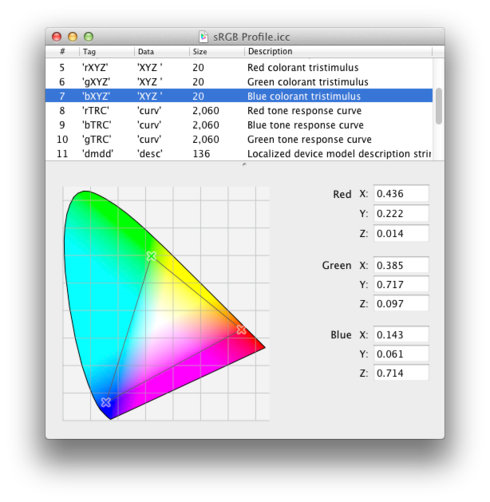Click the Blue X value field 0.143
This screenshot has width=490, height=502.
point(401,335)
